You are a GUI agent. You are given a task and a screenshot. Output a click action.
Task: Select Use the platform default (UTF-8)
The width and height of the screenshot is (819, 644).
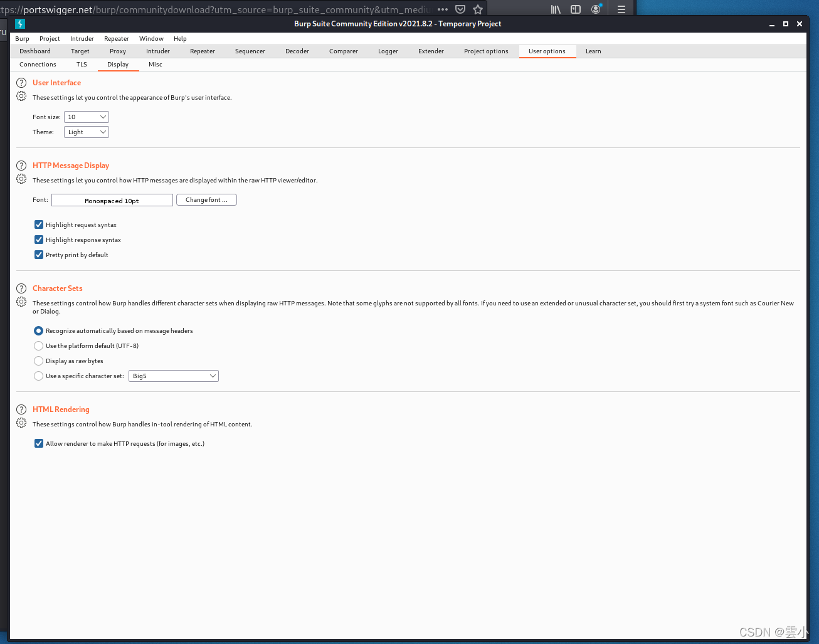pyautogui.click(x=39, y=346)
